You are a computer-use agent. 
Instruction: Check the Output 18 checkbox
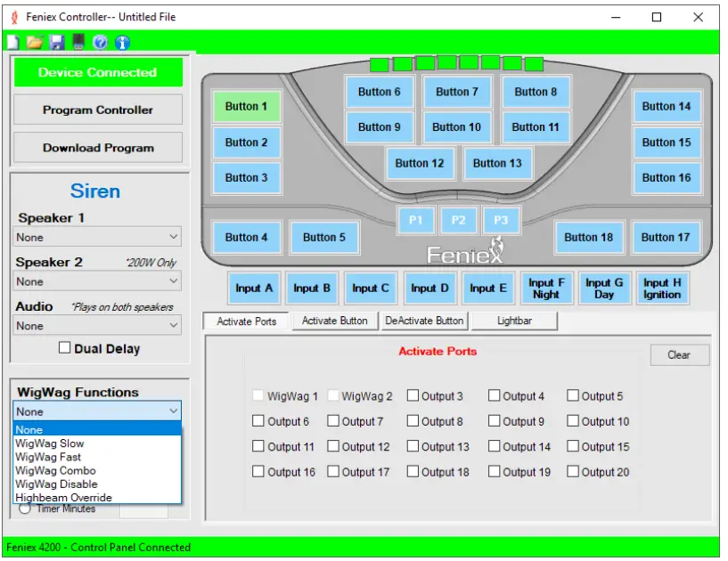coord(413,471)
